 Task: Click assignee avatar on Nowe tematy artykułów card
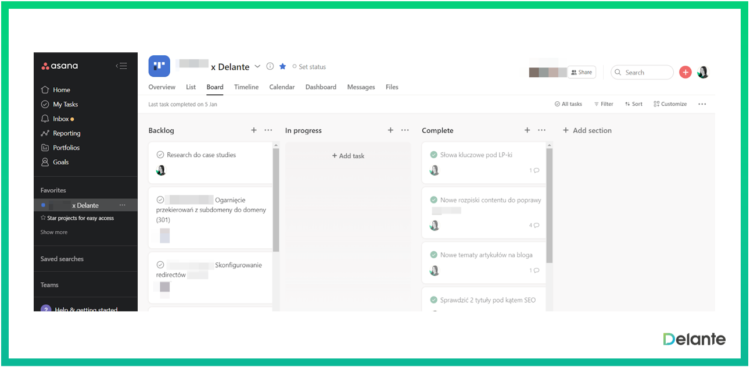(x=434, y=270)
